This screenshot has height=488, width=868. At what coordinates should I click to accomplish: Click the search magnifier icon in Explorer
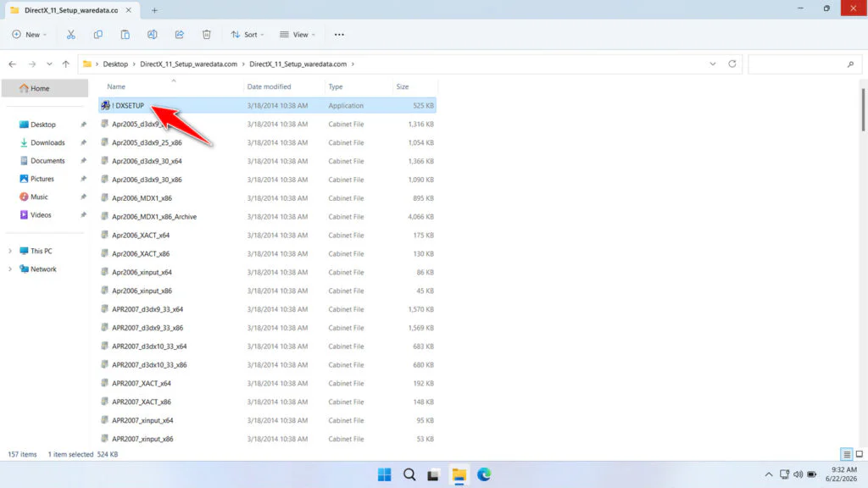pyautogui.click(x=850, y=64)
